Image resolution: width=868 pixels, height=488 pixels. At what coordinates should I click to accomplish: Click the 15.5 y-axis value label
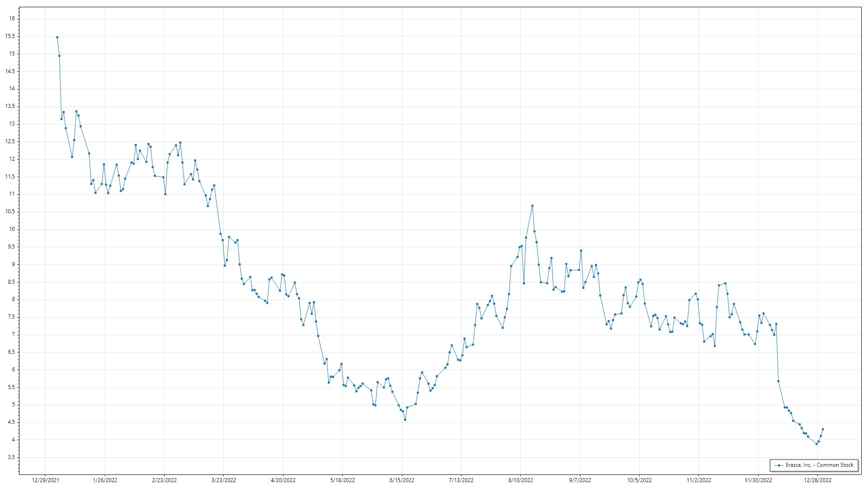[10, 36]
